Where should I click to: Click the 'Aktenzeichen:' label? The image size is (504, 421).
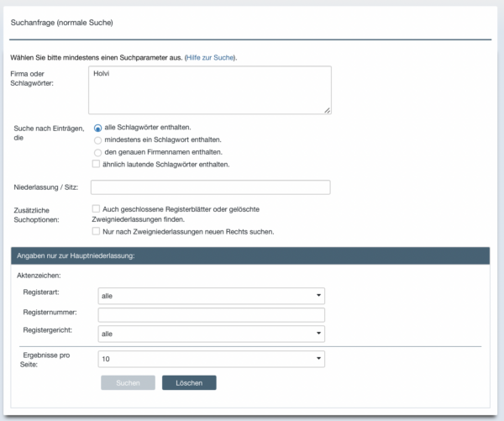pyautogui.click(x=39, y=276)
